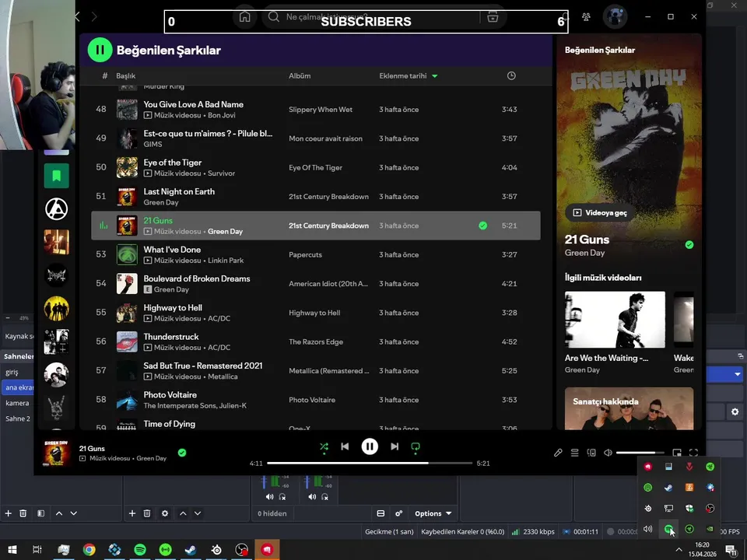Mute the first OBS mixer channel
This screenshot has height=560, width=747.
pyautogui.click(x=270, y=497)
